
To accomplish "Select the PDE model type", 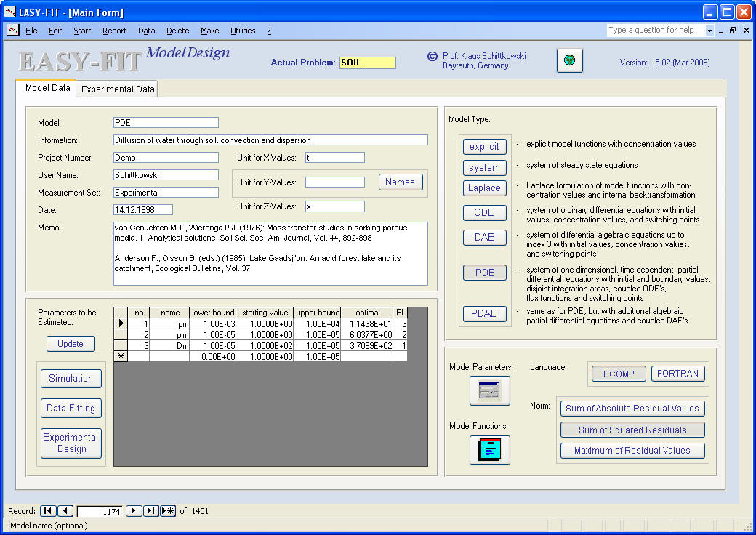I will 484,273.
